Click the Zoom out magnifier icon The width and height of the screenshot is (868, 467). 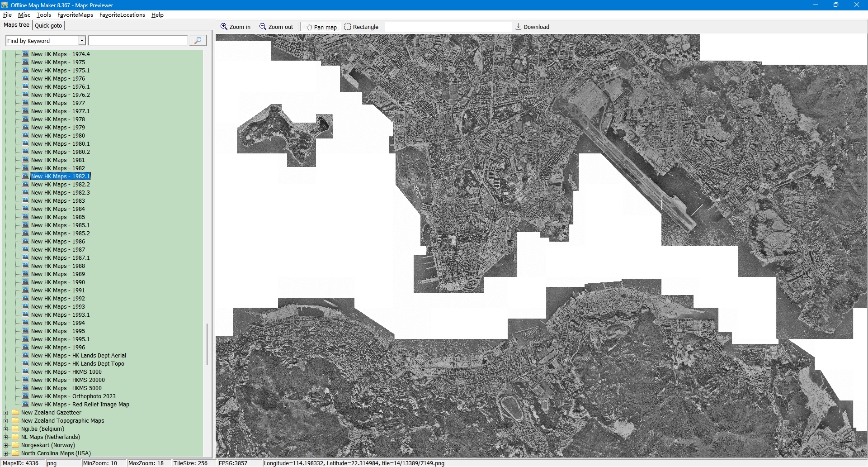[263, 27]
